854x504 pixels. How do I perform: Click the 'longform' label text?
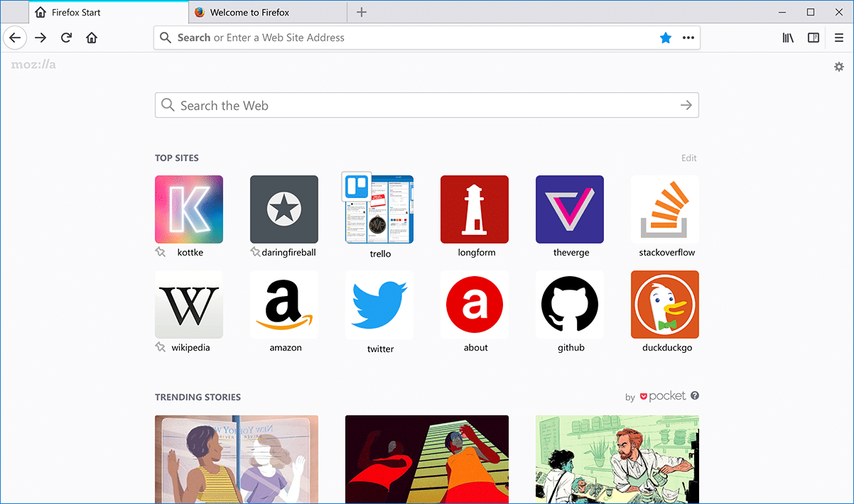coord(477,252)
